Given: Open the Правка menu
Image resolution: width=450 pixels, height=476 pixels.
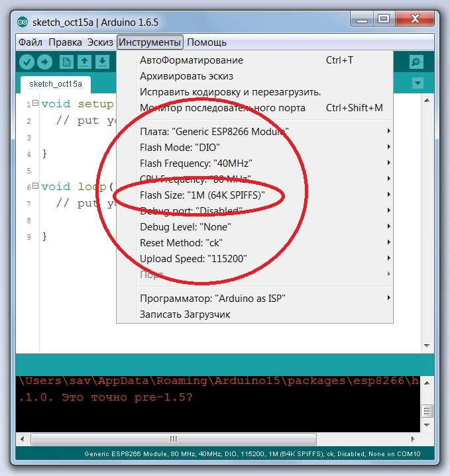Looking at the screenshot, I should pos(65,42).
